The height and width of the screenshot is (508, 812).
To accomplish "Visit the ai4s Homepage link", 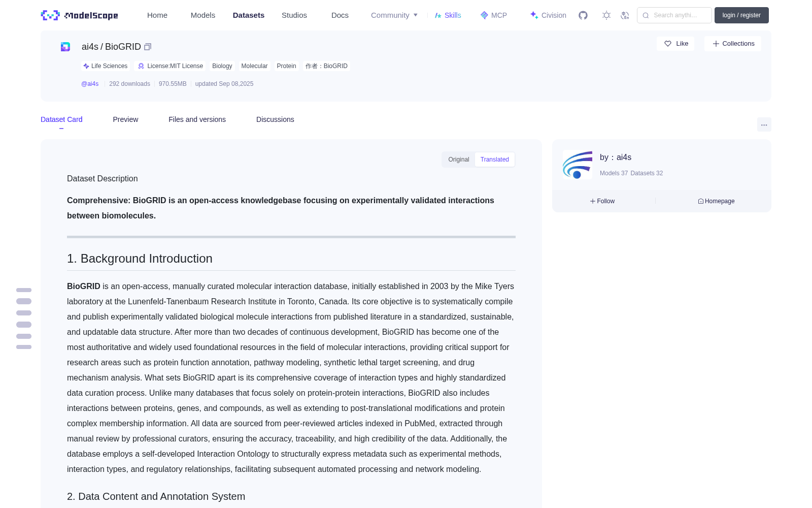I will pos(716,201).
